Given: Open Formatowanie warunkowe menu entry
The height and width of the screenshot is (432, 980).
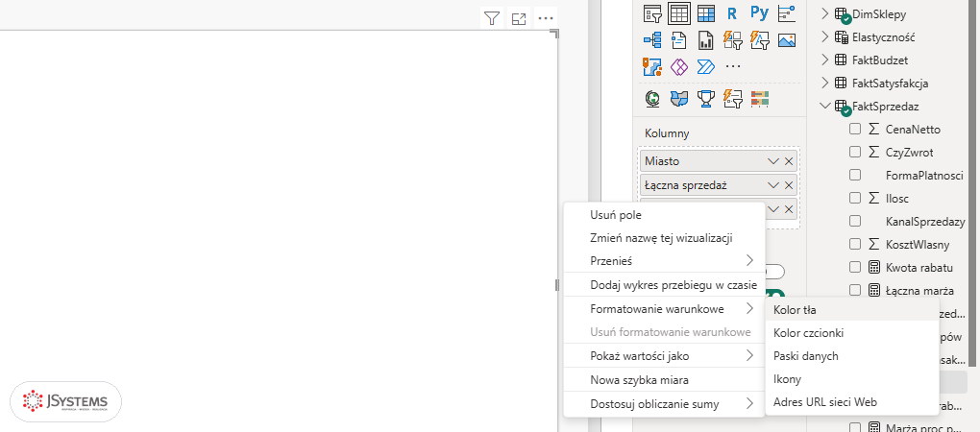Looking at the screenshot, I should point(664,308).
